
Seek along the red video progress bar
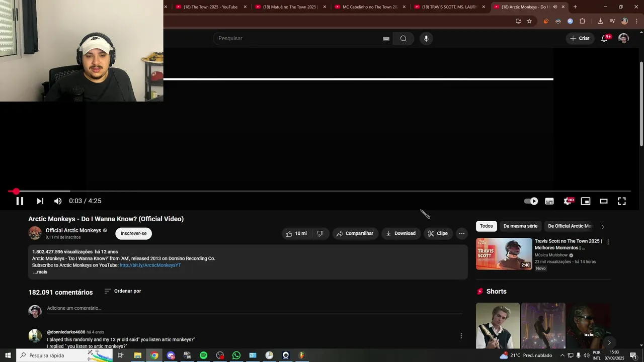coord(319,192)
